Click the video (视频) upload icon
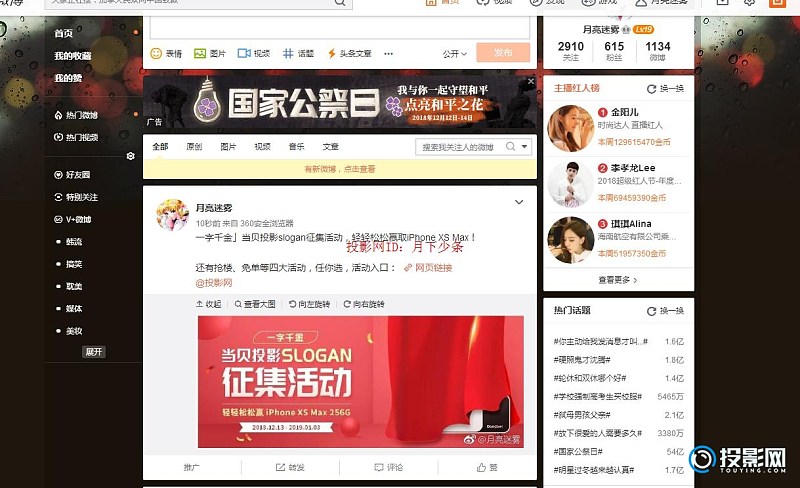The height and width of the screenshot is (488, 800). pos(244,53)
